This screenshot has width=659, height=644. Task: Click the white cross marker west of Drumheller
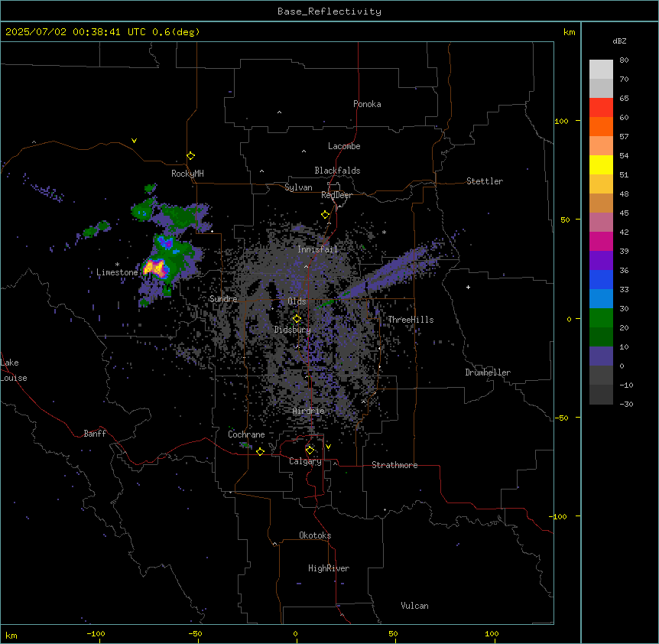(468, 287)
